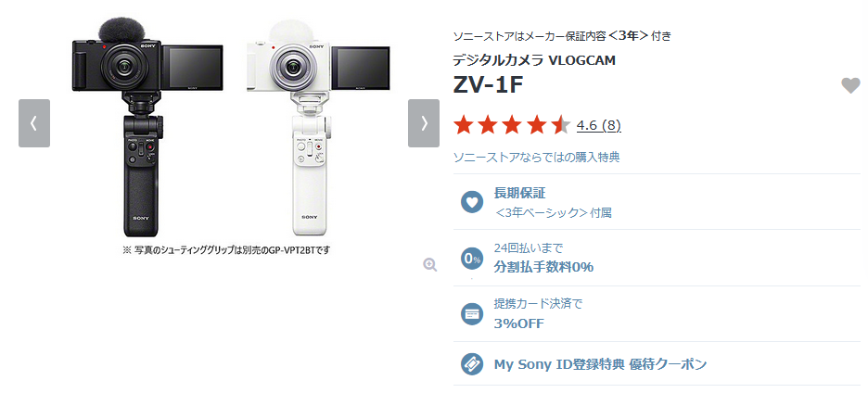Click the ZV-1F product title
The width and height of the screenshot is (868, 393).
pos(488,83)
